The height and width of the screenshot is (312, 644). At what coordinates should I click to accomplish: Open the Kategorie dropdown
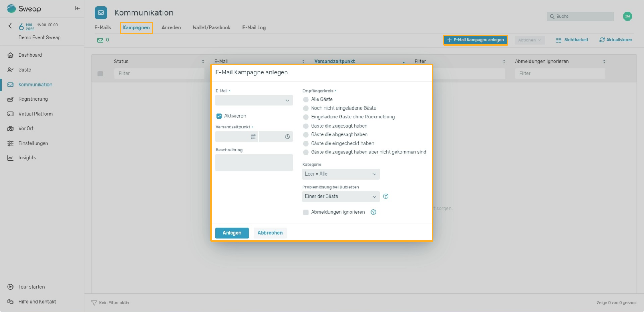point(341,174)
